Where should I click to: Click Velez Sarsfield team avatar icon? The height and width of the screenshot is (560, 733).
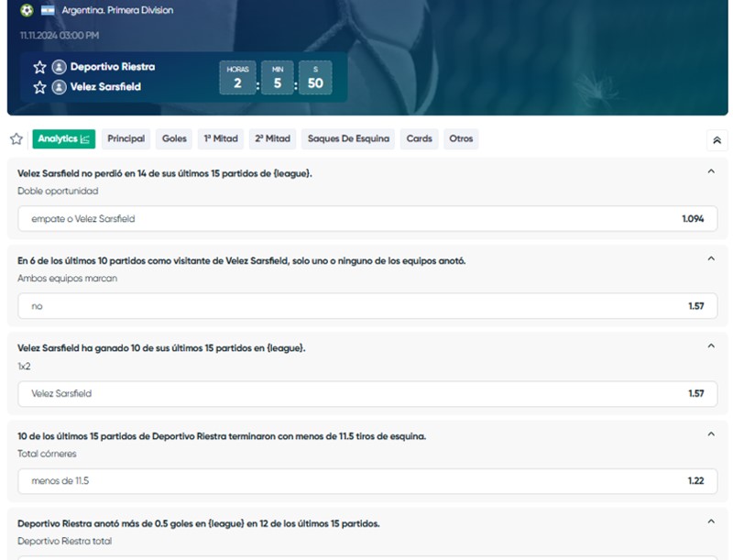click(x=59, y=87)
